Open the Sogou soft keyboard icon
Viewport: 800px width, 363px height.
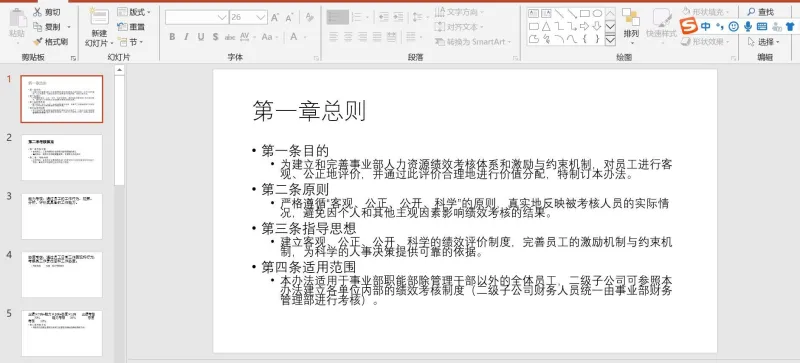762,27
